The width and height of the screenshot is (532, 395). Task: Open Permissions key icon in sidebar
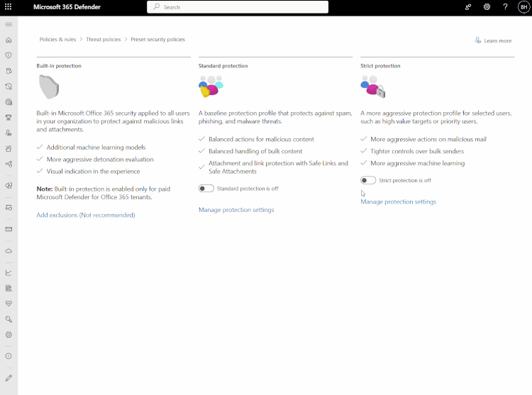pos(9,319)
